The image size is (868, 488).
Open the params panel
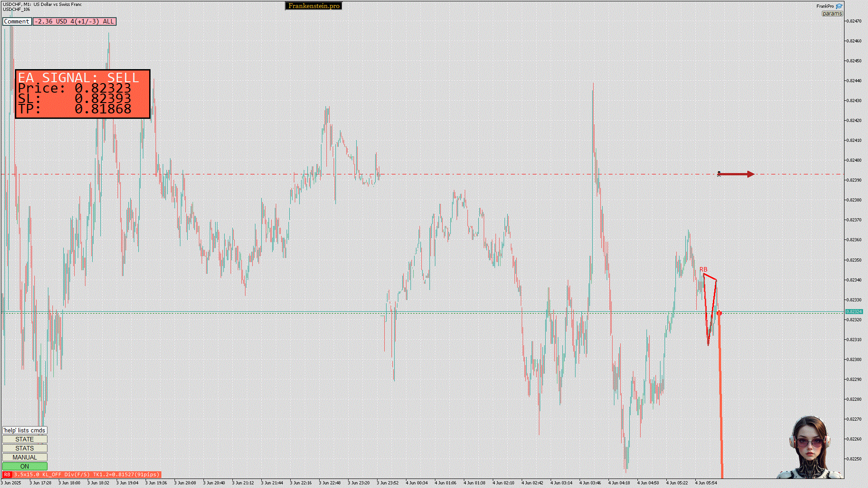point(832,14)
